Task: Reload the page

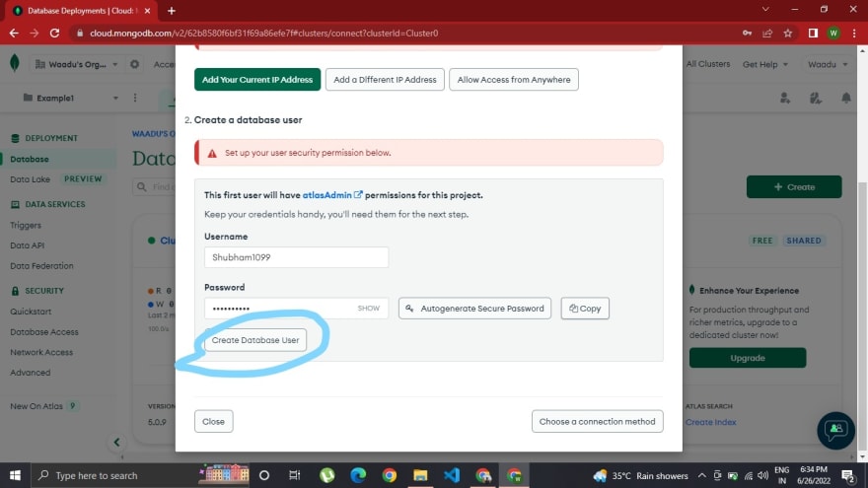Action: pyautogui.click(x=54, y=34)
